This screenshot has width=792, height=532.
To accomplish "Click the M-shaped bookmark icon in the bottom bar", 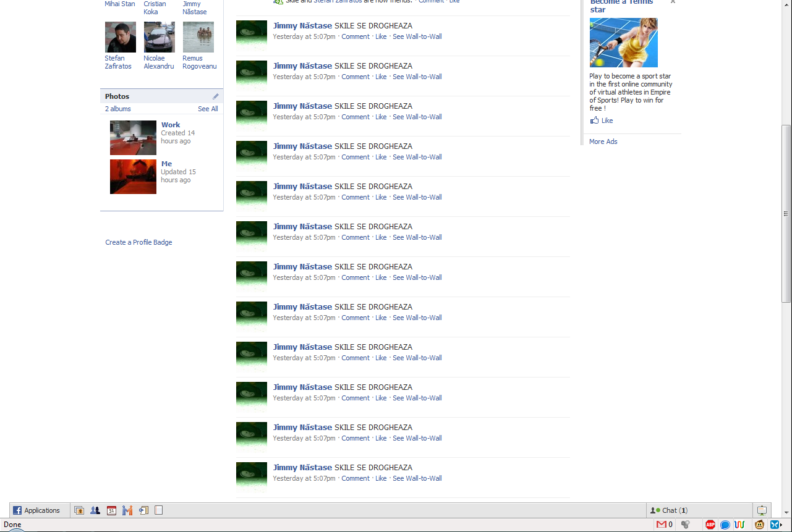I will pyautogui.click(x=127, y=510).
